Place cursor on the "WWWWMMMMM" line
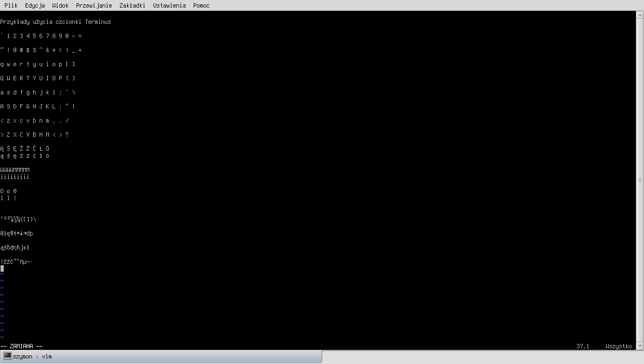Image resolution: width=644 pixels, height=364 pixels. (15, 170)
